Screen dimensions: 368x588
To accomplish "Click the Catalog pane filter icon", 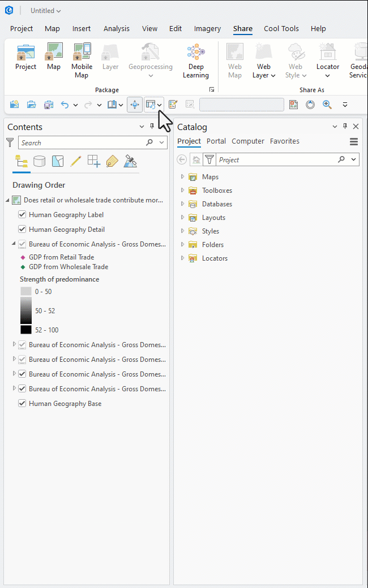I will coord(209,159).
